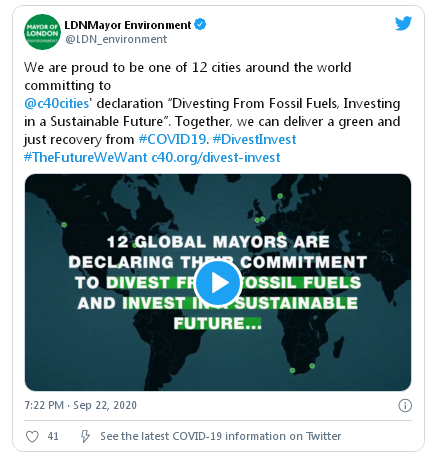Image resolution: width=444 pixels, height=456 pixels.
Task: Click the blue verified badge
Action: click(x=200, y=24)
